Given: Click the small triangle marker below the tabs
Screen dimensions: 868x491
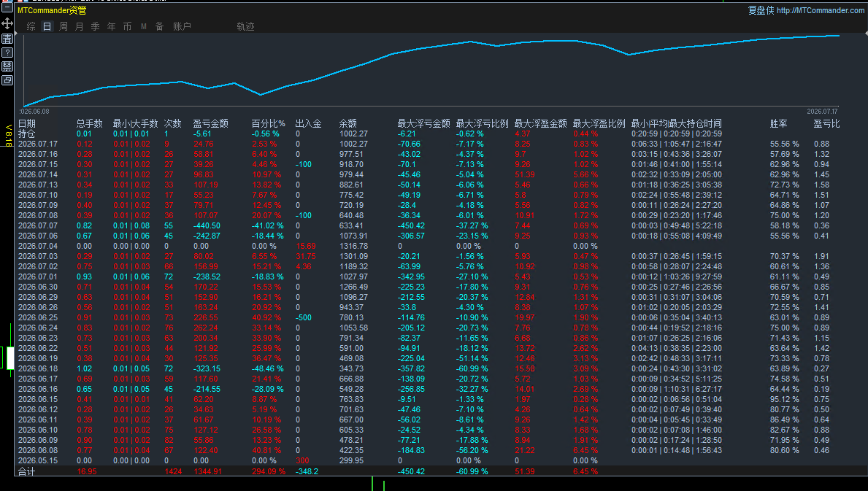Looking at the screenshot, I should click(x=15, y=34).
